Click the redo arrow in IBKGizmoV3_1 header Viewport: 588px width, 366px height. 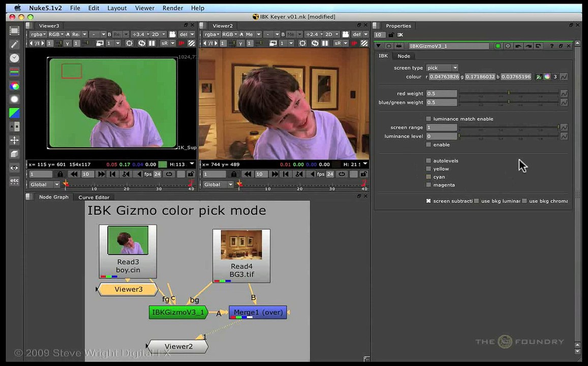click(528, 46)
